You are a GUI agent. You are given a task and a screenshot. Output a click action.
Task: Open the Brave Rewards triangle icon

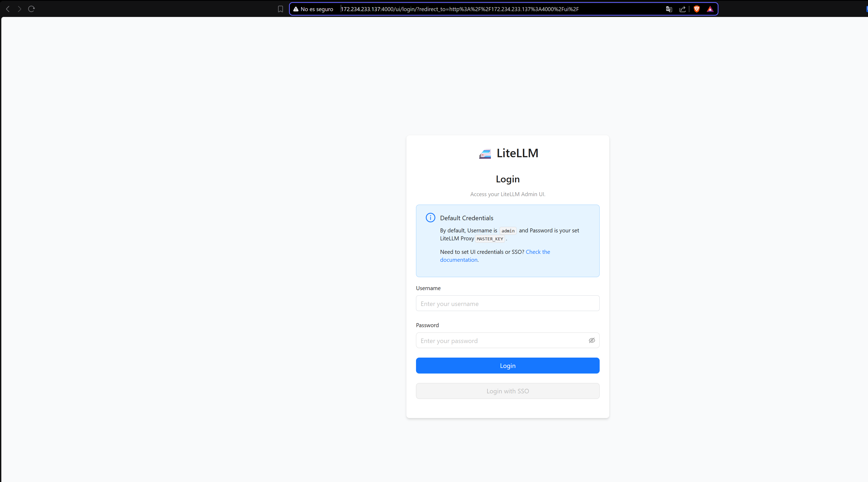(710, 9)
